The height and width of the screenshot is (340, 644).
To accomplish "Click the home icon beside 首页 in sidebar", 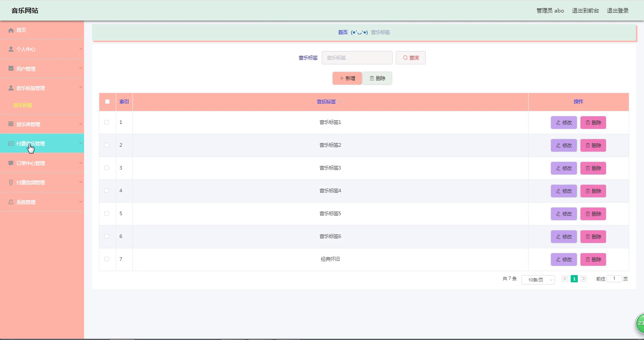I will (11, 30).
